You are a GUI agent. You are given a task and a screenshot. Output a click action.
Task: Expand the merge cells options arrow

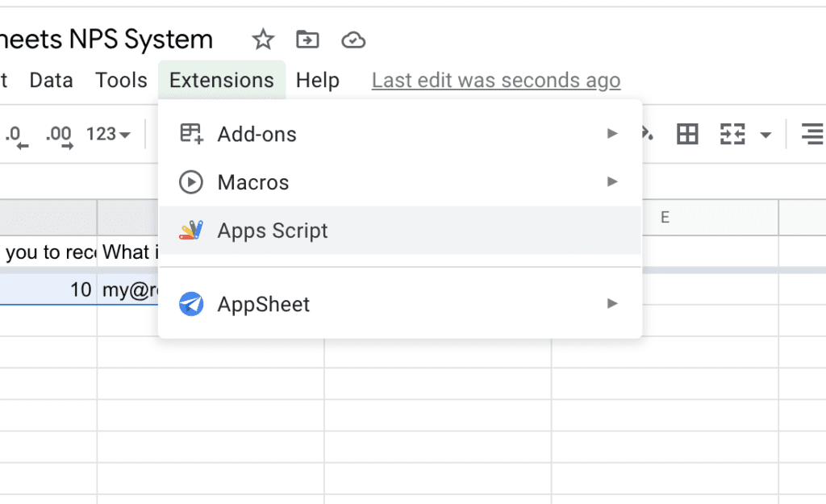pos(766,135)
